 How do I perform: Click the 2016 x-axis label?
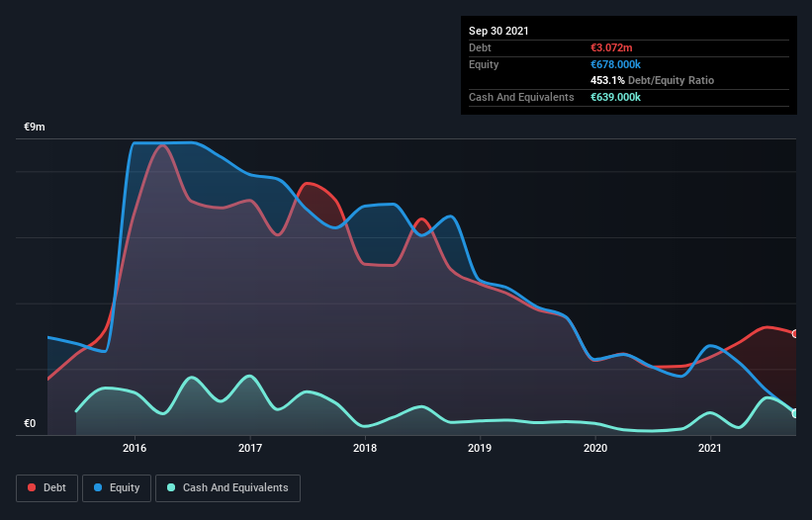135,448
